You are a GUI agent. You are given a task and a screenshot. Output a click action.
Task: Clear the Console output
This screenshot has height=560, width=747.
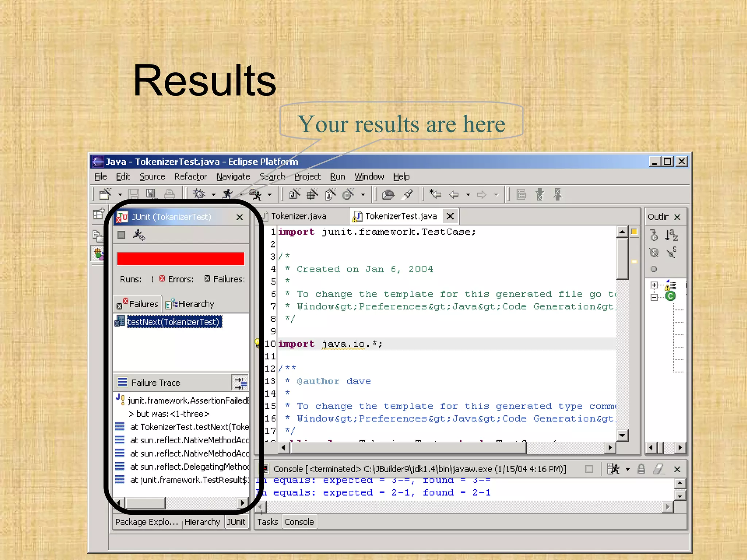coord(659,469)
